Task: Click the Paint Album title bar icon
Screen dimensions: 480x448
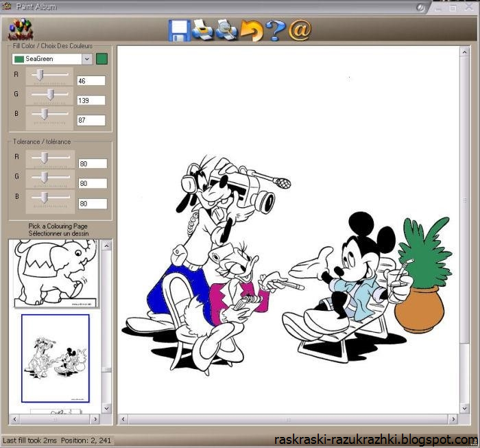Action: [6, 6]
